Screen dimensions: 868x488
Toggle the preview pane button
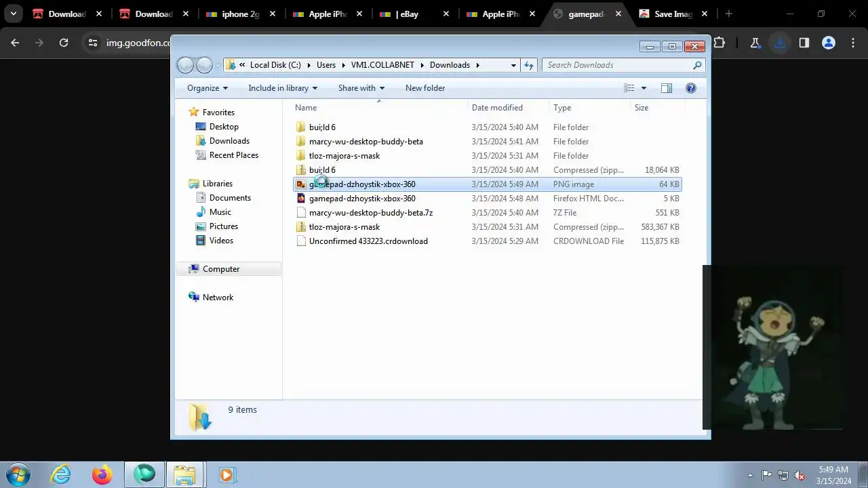click(667, 88)
